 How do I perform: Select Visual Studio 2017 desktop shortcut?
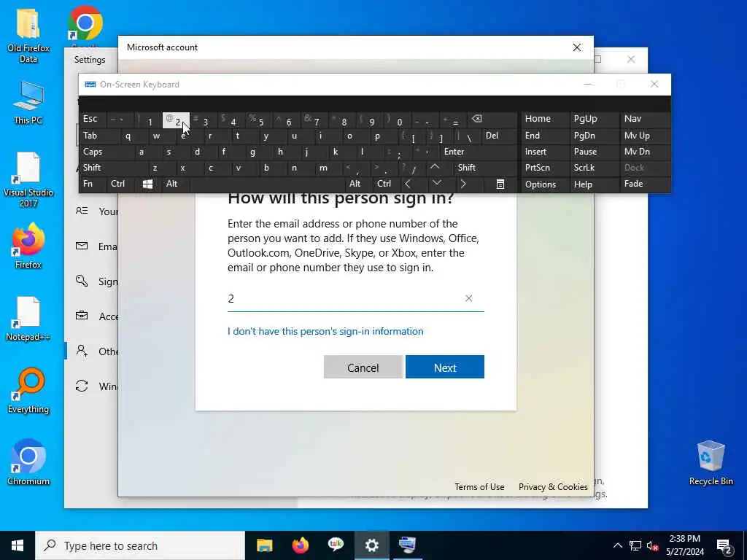pyautogui.click(x=28, y=180)
